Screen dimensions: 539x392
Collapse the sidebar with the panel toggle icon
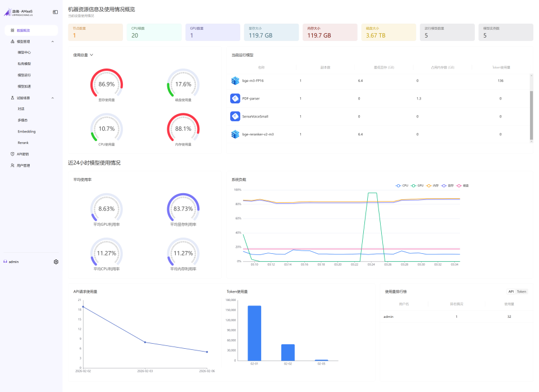[x=55, y=12]
